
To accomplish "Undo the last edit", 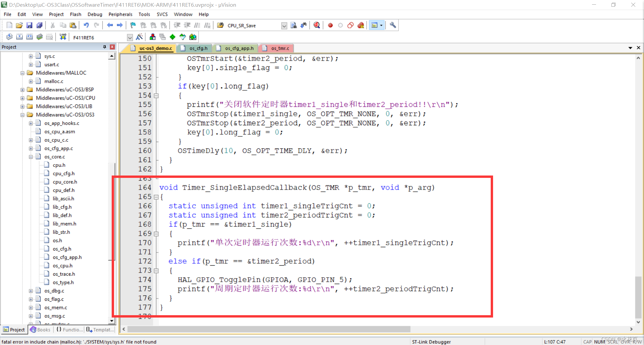I will [86, 25].
